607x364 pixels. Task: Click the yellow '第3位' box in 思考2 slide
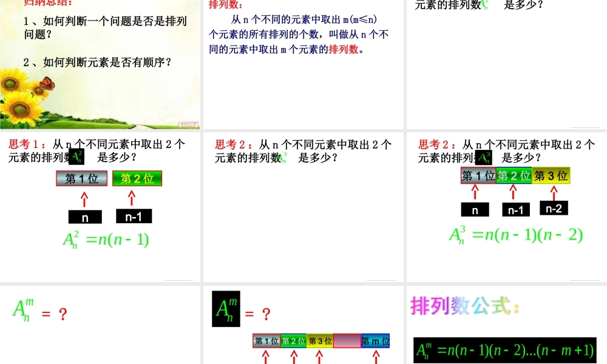(x=551, y=175)
